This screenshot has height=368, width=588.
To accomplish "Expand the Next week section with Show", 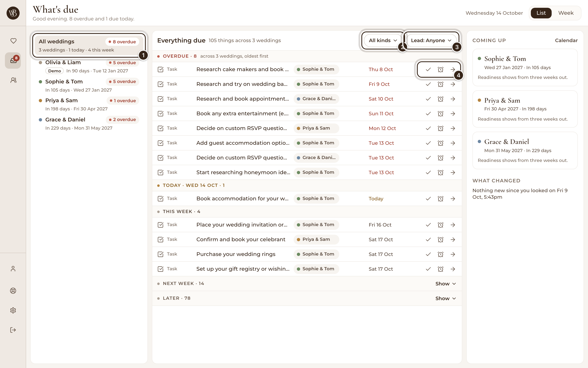I will [445, 284].
